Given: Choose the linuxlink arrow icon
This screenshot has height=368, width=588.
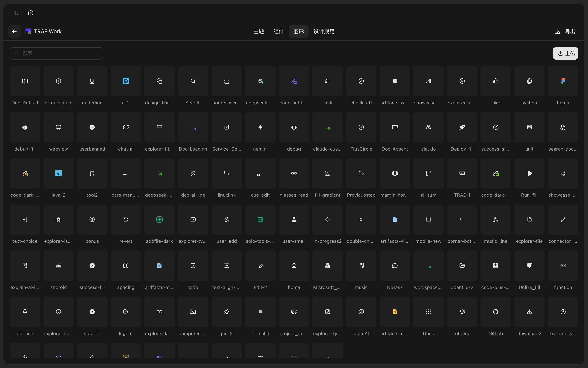Looking at the screenshot, I should [x=227, y=173].
